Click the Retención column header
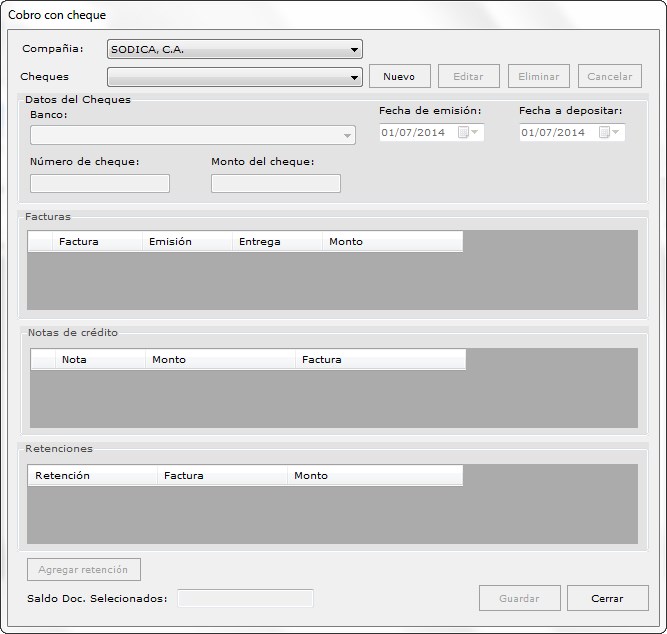The width and height of the screenshot is (667, 634). [93, 476]
